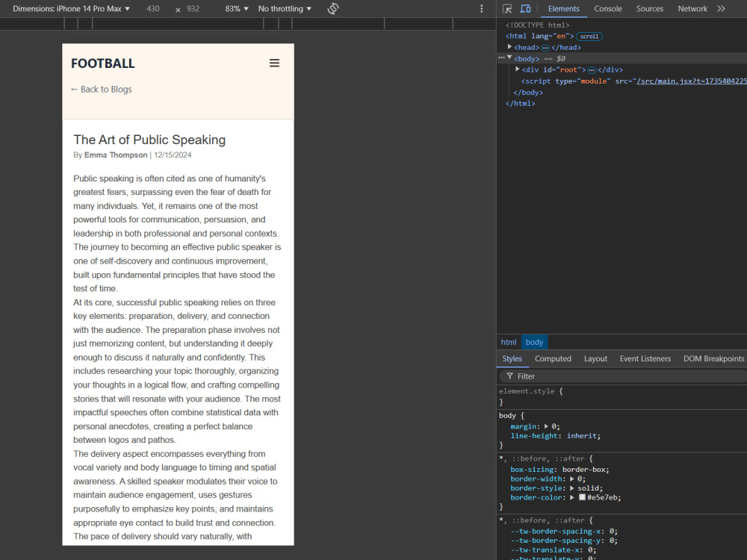The height and width of the screenshot is (560, 747).
Task: Open the body node actions ellipsis
Action: pyautogui.click(x=501, y=57)
